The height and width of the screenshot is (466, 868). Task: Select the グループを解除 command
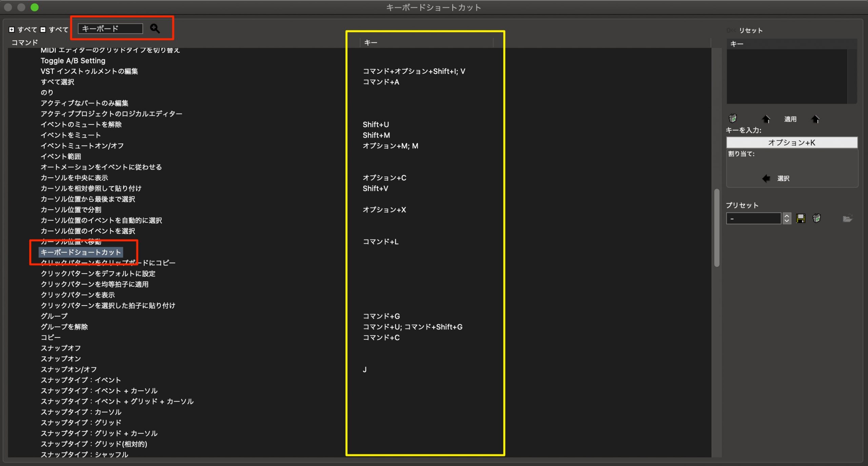64,327
